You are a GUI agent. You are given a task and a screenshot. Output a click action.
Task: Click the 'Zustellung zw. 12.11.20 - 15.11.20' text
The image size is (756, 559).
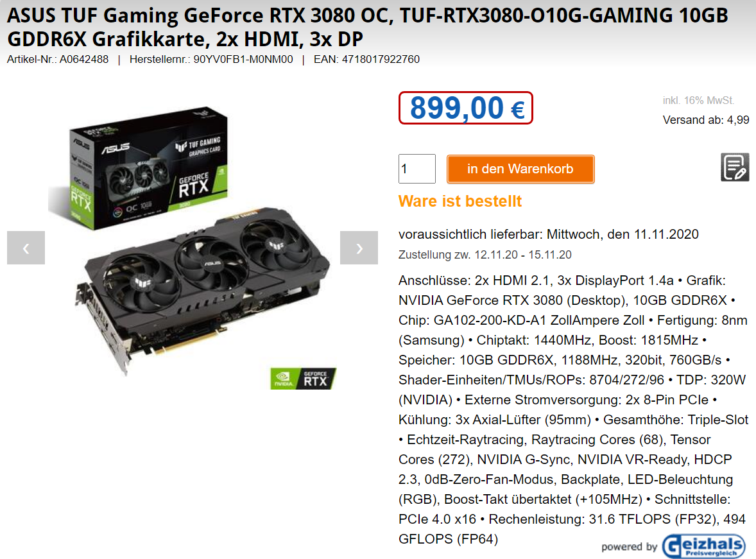[x=485, y=255]
